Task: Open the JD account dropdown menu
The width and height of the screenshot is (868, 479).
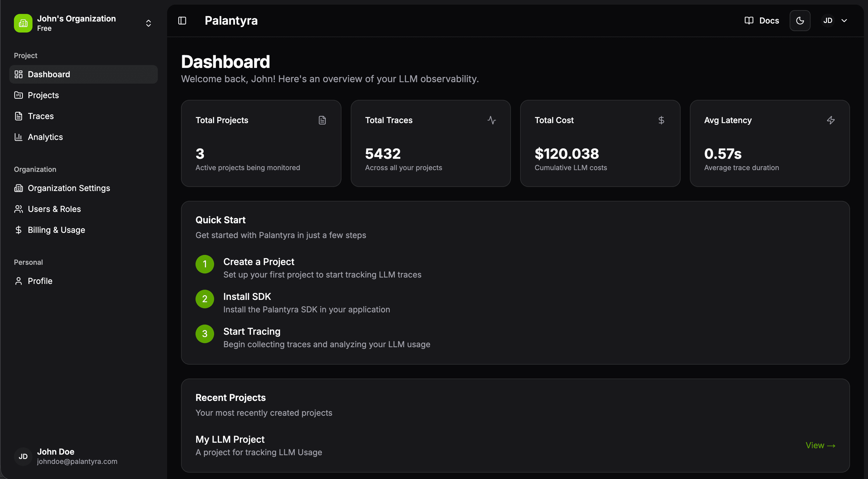Action: [828, 20]
